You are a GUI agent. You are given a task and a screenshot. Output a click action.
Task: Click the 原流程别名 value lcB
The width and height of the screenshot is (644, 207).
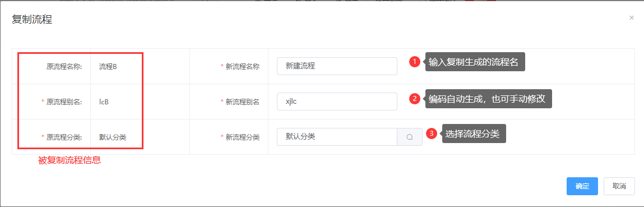[x=104, y=102]
